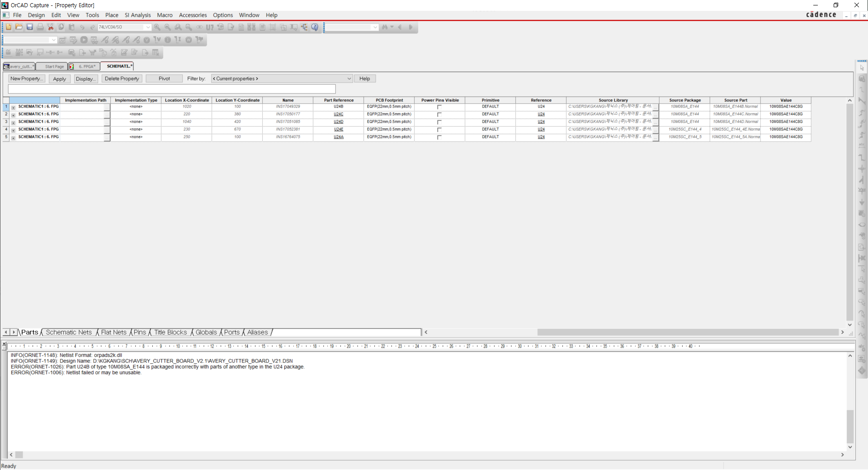Click browse button in row 1 Implementation Path
Image resolution: width=868 pixels, height=470 pixels.
pyautogui.click(x=107, y=107)
